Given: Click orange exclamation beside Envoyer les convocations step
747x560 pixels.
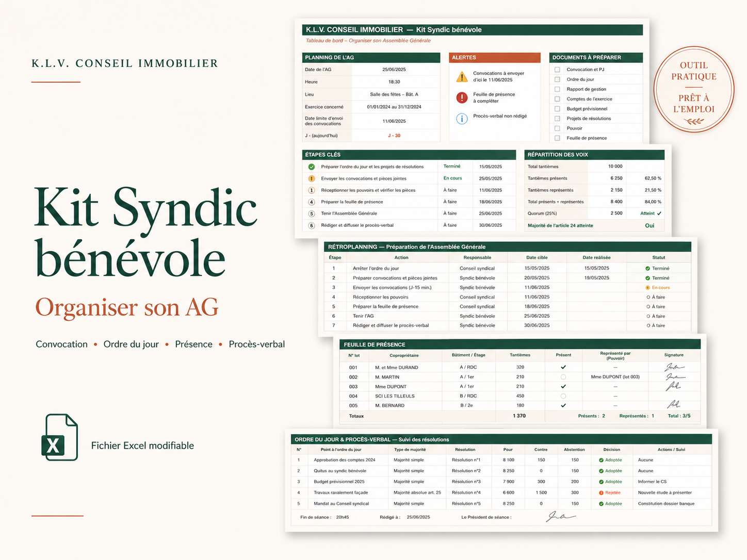Looking at the screenshot, I should point(312,178).
